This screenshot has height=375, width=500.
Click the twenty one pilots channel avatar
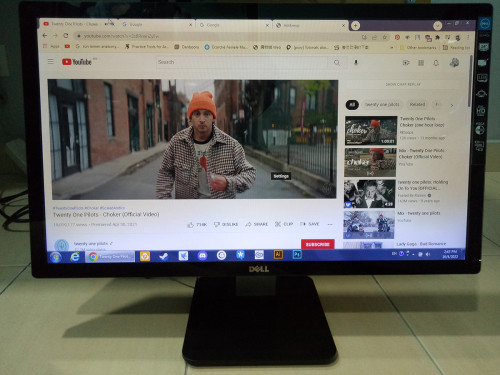(62, 246)
